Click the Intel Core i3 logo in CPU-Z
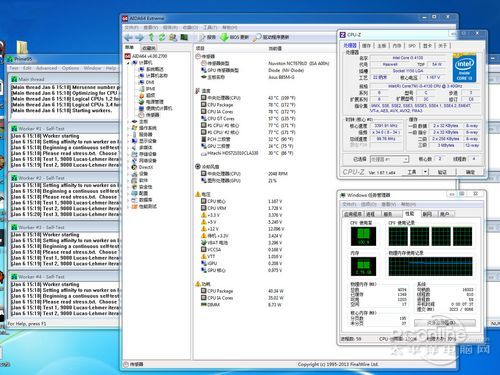 tap(465, 68)
